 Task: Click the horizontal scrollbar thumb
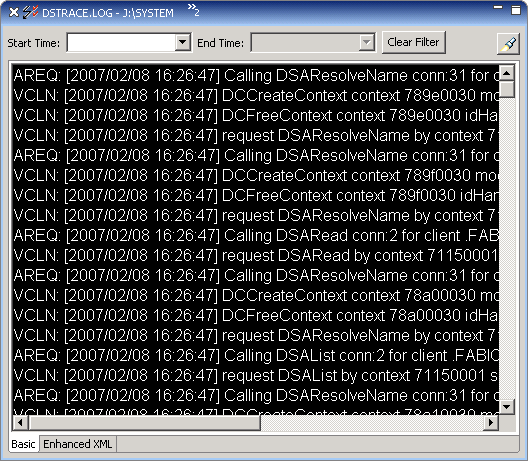[x=145, y=422]
